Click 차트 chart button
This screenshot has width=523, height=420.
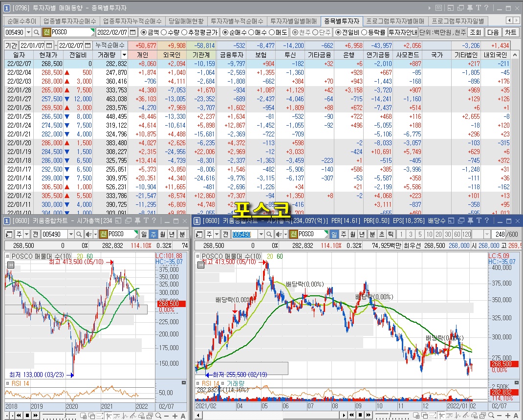point(511,32)
